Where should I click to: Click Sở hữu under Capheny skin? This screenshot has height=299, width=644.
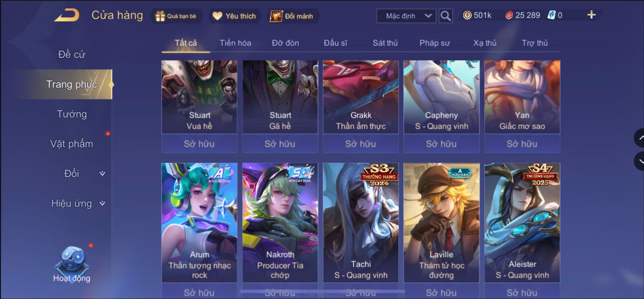coord(441,144)
